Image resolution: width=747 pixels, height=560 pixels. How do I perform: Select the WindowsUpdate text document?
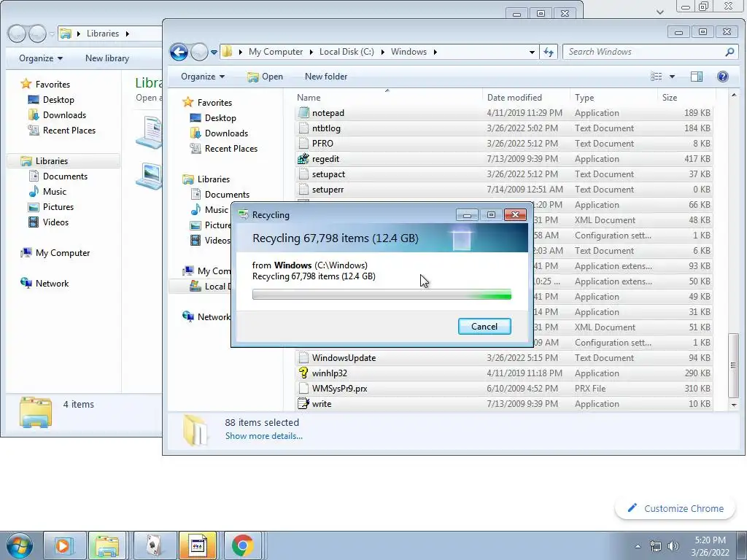coord(503,357)
